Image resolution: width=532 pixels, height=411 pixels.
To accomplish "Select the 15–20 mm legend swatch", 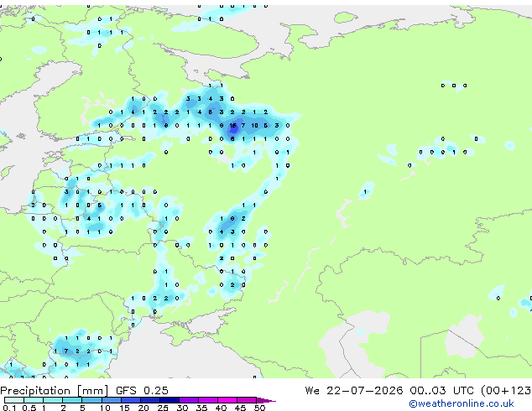I will (x=130, y=400).
